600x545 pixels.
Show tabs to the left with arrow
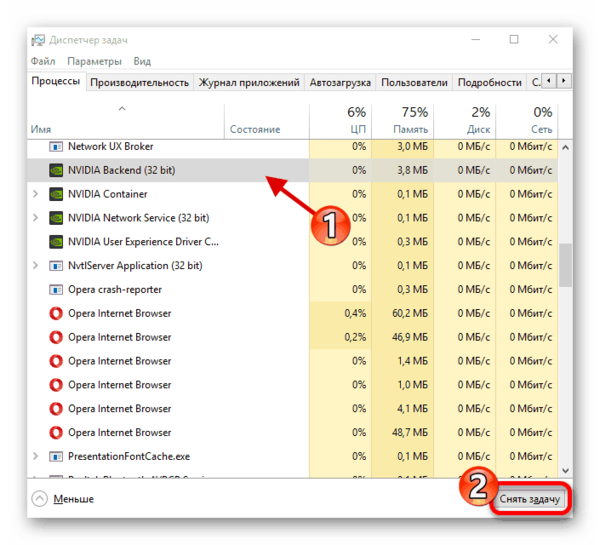click(x=549, y=81)
